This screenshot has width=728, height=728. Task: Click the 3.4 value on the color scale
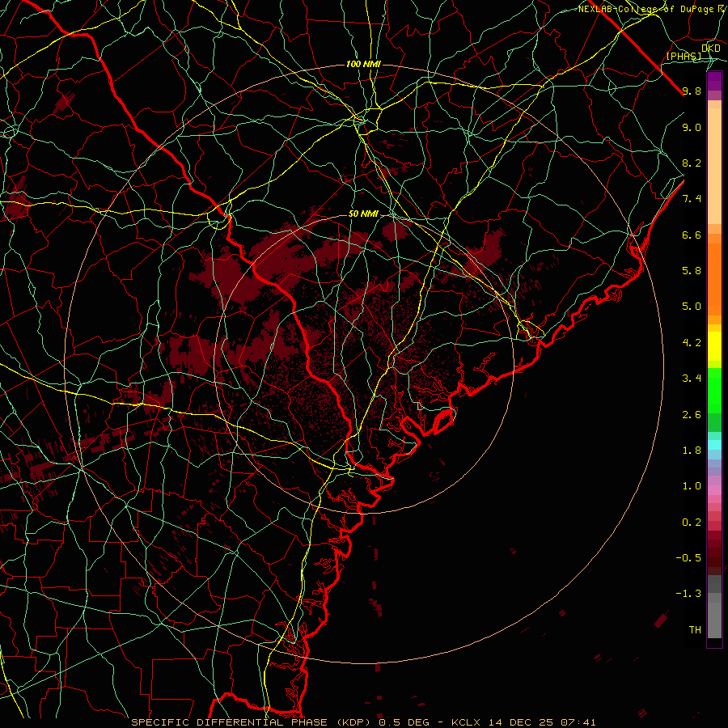point(692,379)
